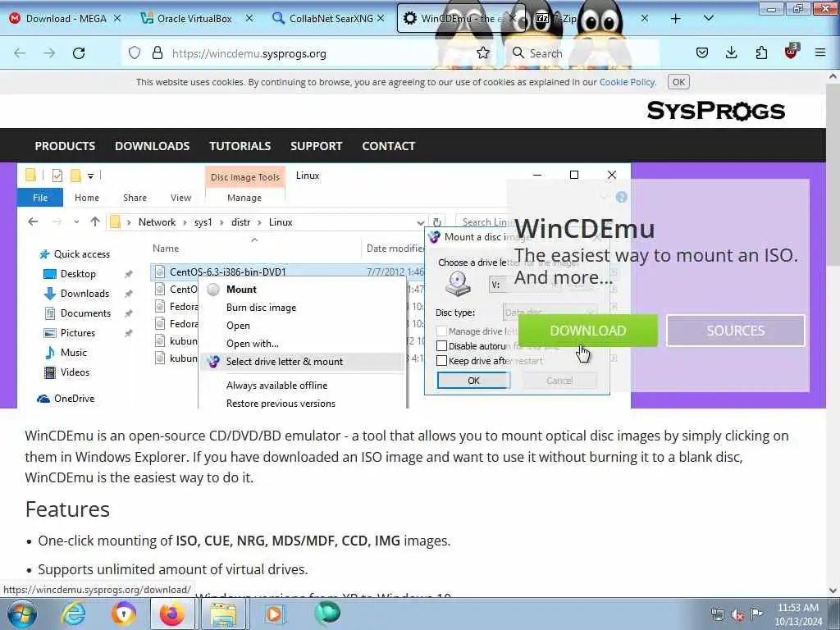The width and height of the screenshot is (840, 630).
Task: Open the media player taskbar icon
Action: pos(274,614)
